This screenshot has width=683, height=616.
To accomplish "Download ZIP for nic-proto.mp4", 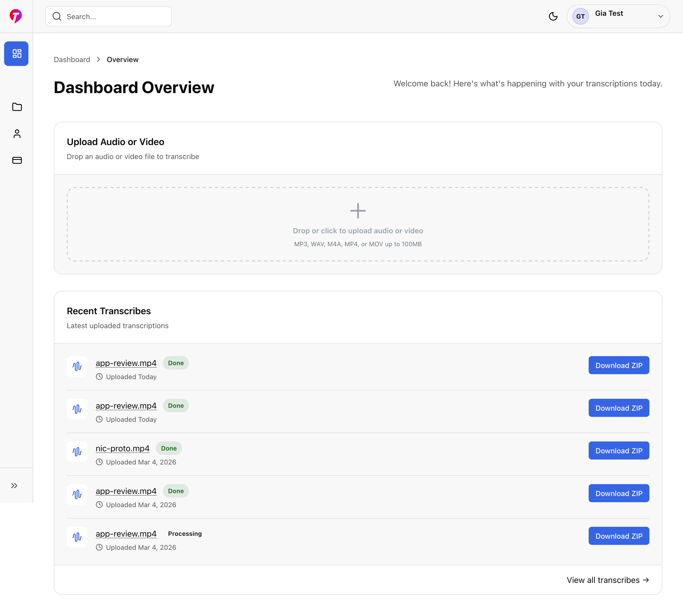I will [618, 450].
